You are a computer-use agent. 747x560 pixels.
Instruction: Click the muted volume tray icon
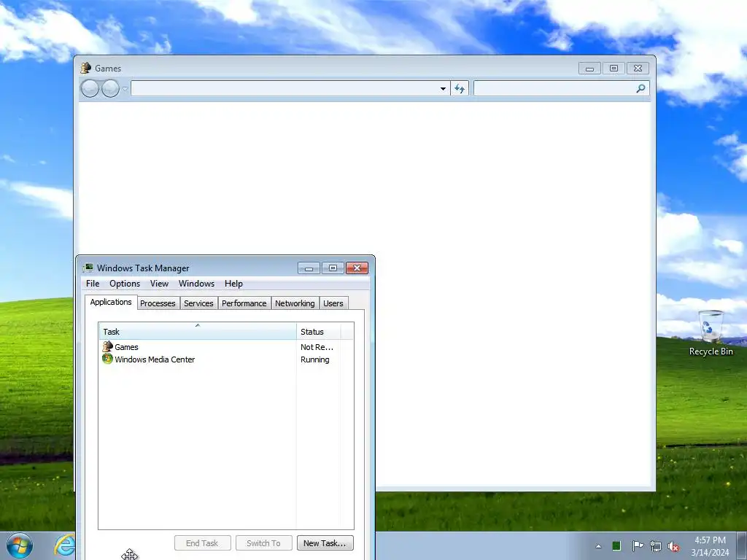pyautogui.click(x=673, y=546)
